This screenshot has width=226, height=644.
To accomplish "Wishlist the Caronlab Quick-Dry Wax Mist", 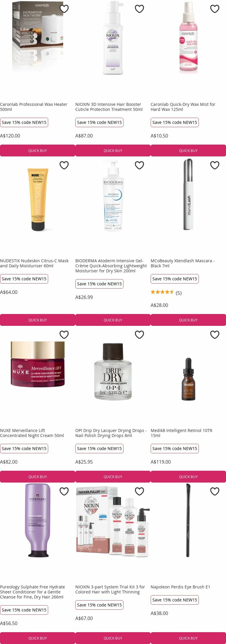I will coord(215,9).
